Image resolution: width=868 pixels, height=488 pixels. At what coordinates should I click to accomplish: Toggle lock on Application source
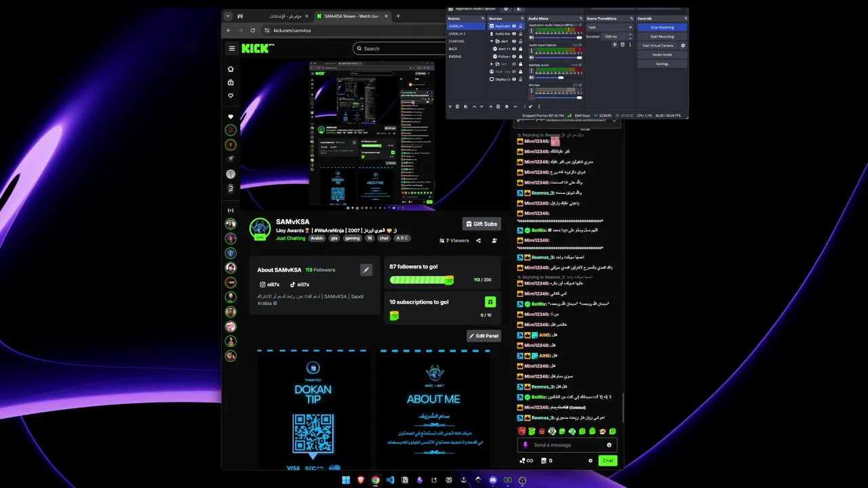point(521,26)
